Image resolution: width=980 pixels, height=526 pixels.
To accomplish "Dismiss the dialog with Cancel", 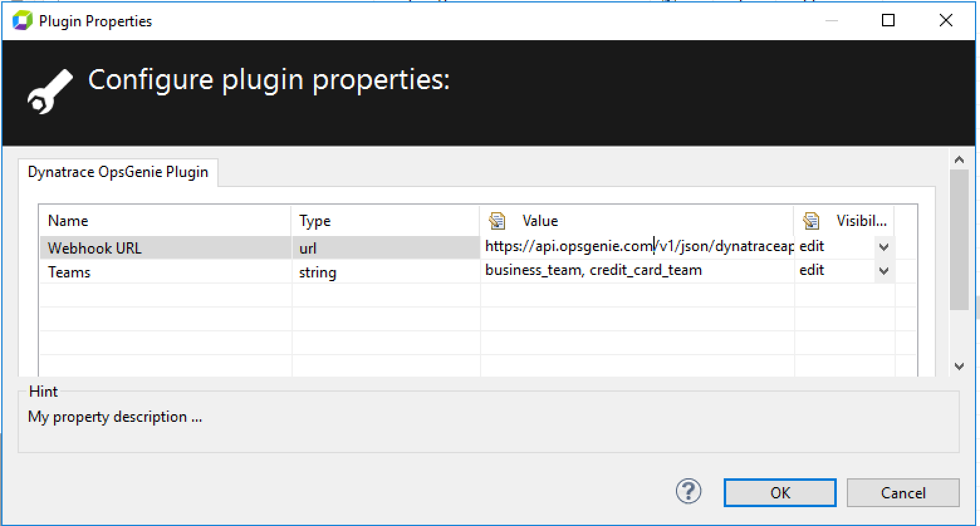I will click(x=903, y=493).
